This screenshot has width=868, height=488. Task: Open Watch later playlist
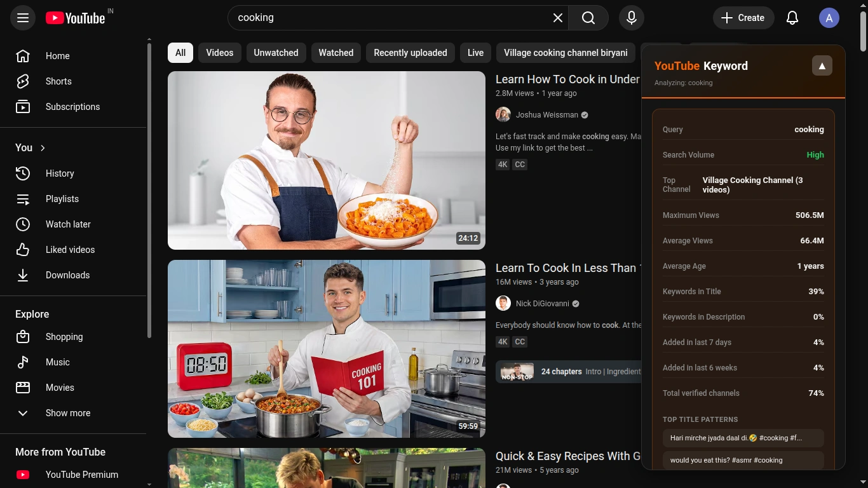(68, 224)
